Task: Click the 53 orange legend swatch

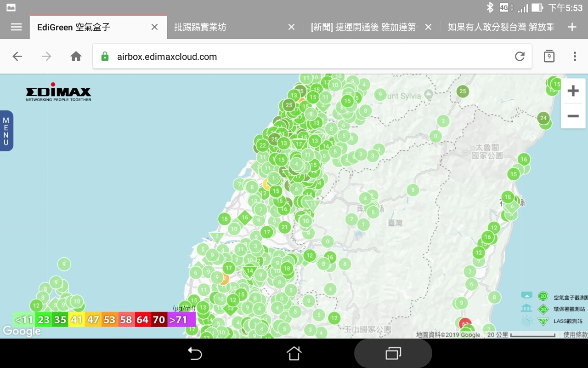Action: [110, 320]
